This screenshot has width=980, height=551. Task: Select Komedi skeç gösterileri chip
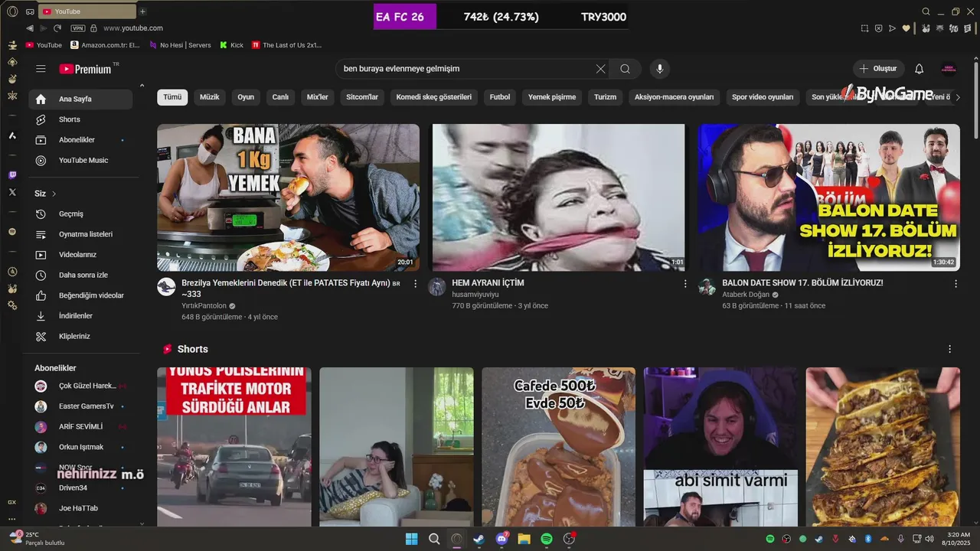point(434,97)
